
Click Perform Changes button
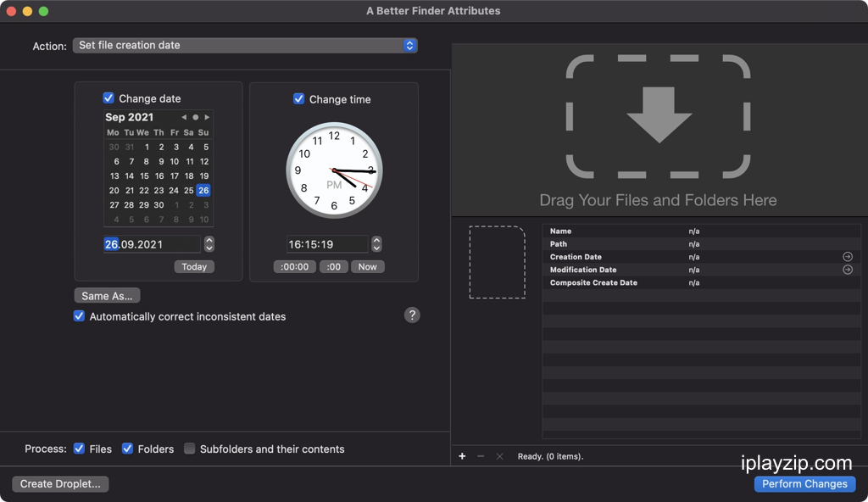point(804,483)
